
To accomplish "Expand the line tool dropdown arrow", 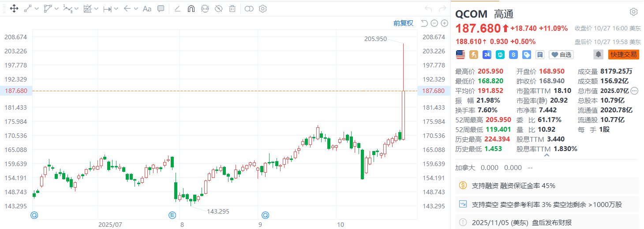I will point(36,8).
